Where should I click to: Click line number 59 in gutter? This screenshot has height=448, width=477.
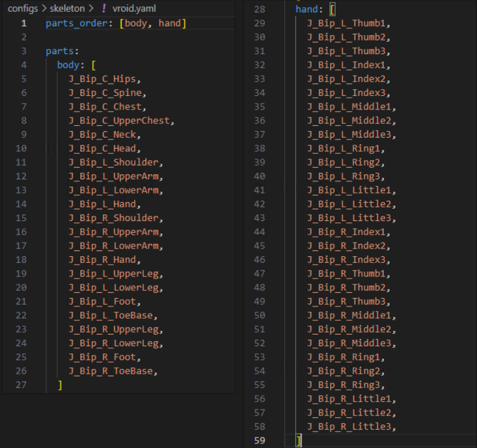(x=259, y=440)
